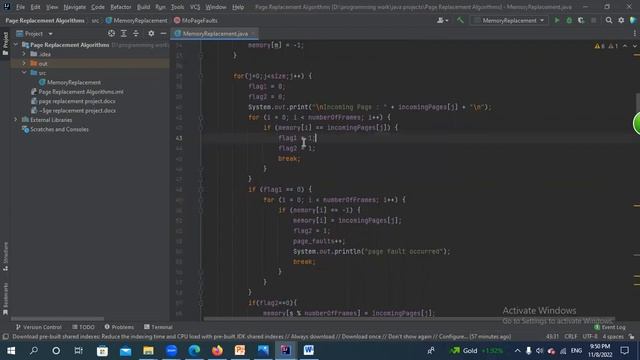Open File Explorer from the taskbar
The height and width of the screenshot is (360, 640).
(x=149, y=351)
